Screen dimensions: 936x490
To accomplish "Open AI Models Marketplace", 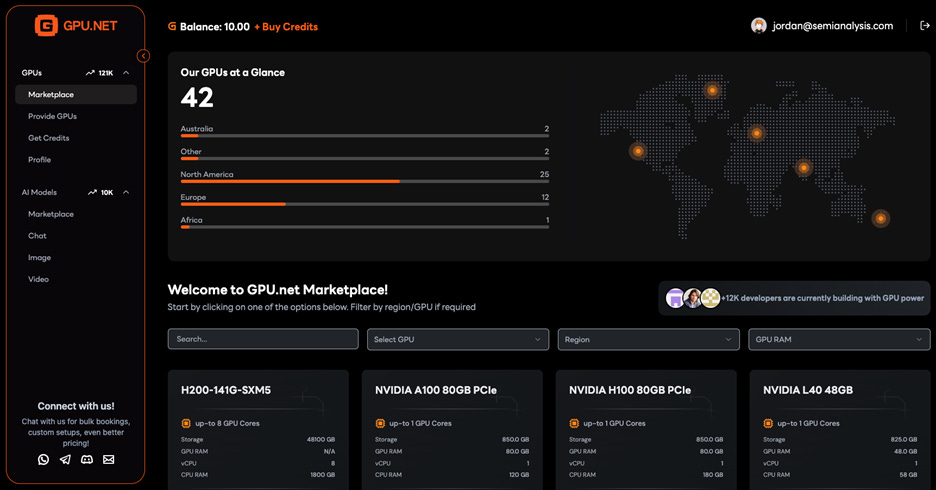I will (51, 214).
